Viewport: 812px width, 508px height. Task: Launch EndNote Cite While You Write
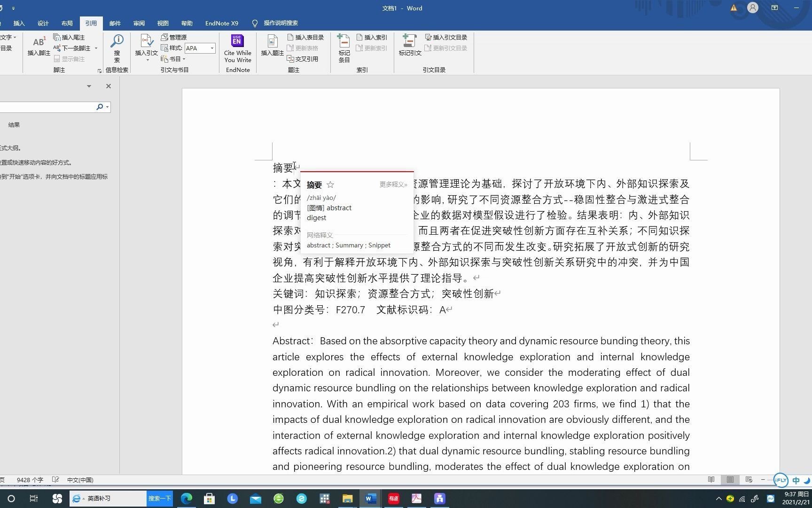tap(238, 48)
